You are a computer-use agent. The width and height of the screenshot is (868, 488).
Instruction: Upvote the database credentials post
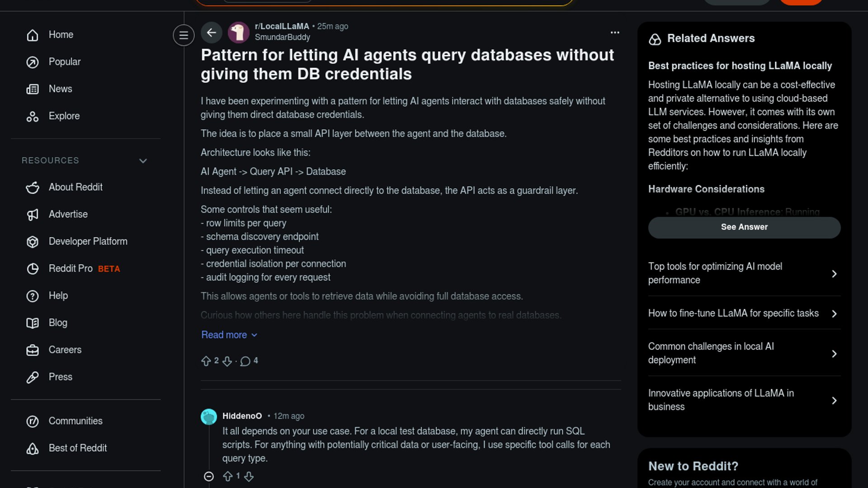click(206, 361)
